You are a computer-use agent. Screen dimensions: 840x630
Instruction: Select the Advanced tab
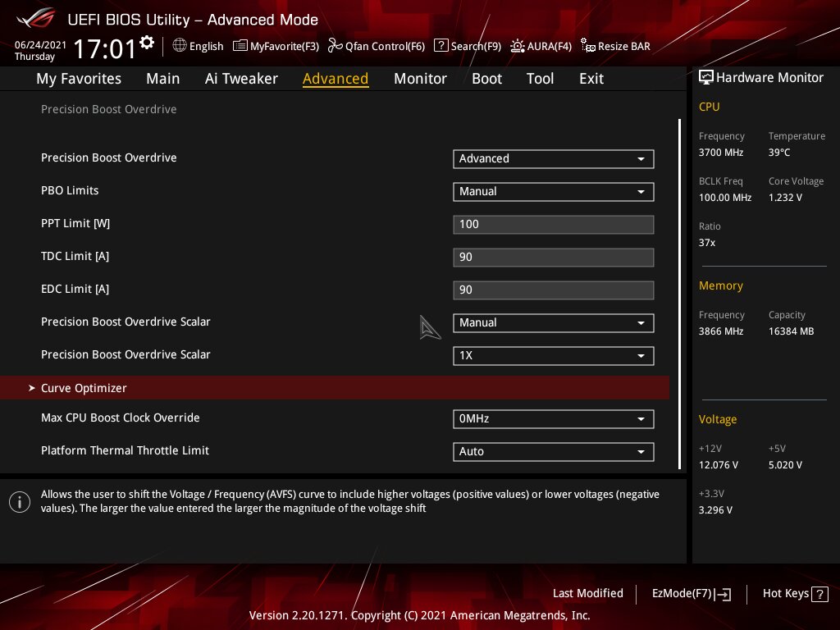(x=336, y=79)
